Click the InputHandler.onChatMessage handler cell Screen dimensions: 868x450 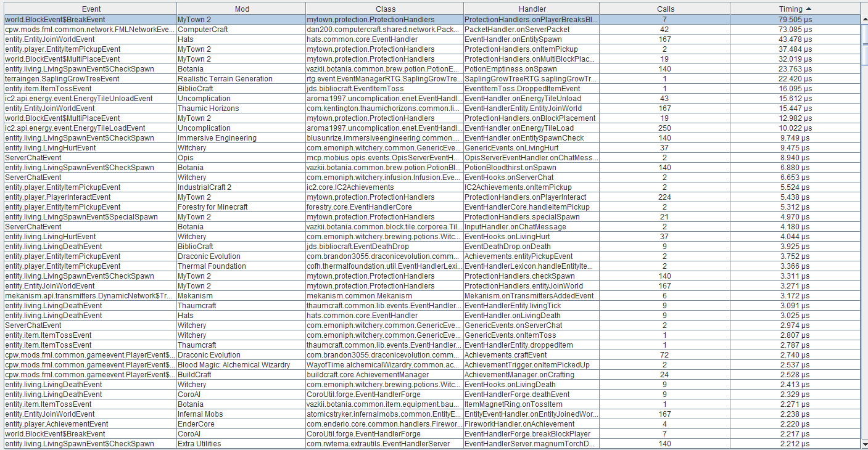[x=531, y=227]
